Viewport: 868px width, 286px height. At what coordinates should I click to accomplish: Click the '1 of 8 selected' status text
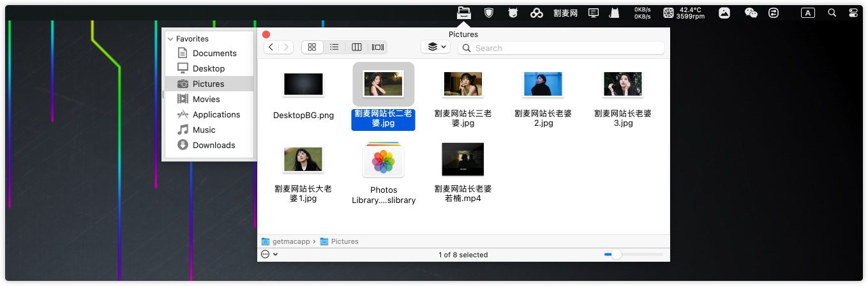point(463,255)
